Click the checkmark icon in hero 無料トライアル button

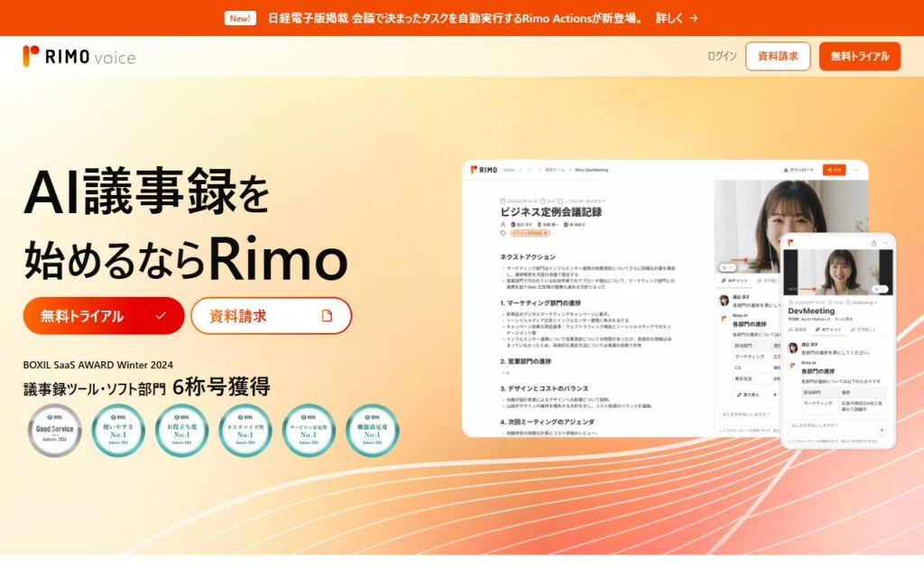pyautogui.click(x=161, y=316)
